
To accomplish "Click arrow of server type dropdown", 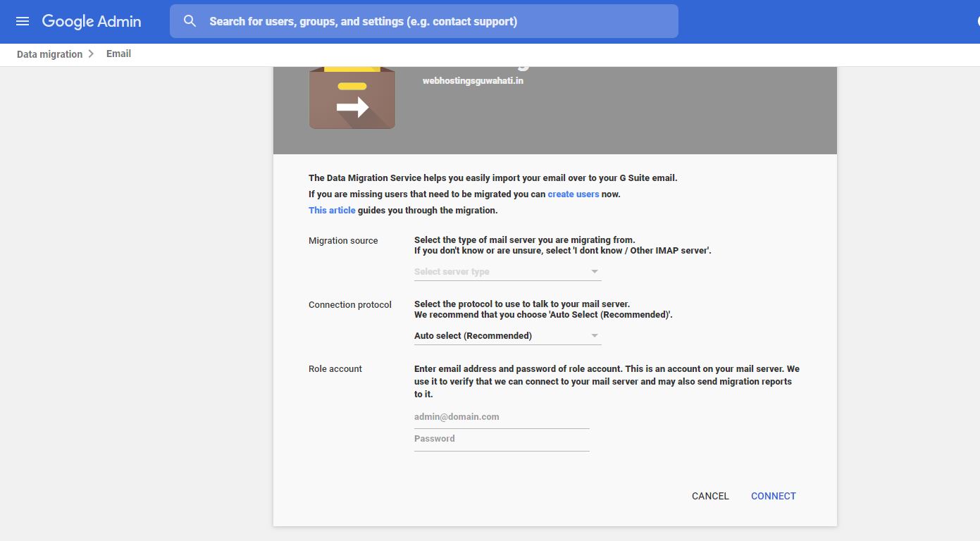I will click(x=595, y=272).
